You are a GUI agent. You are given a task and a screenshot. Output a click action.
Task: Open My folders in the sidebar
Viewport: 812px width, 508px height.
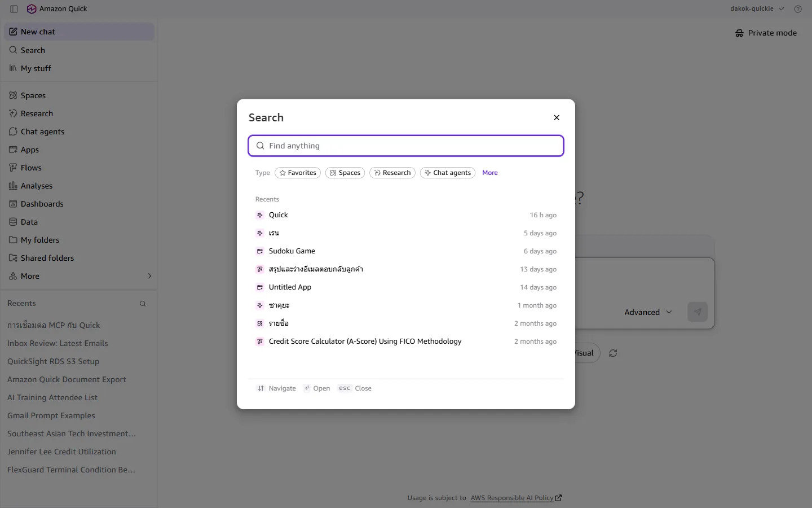pos(79,240)
